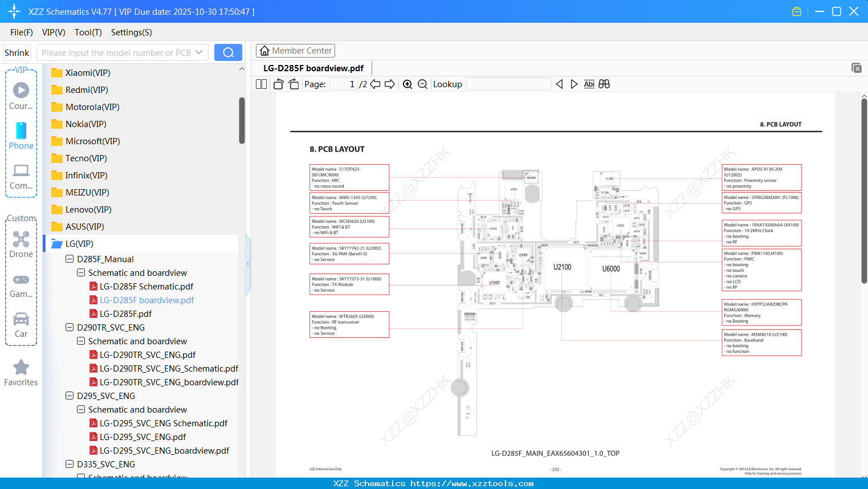Open the binoculars search tool

coord(604,84)
